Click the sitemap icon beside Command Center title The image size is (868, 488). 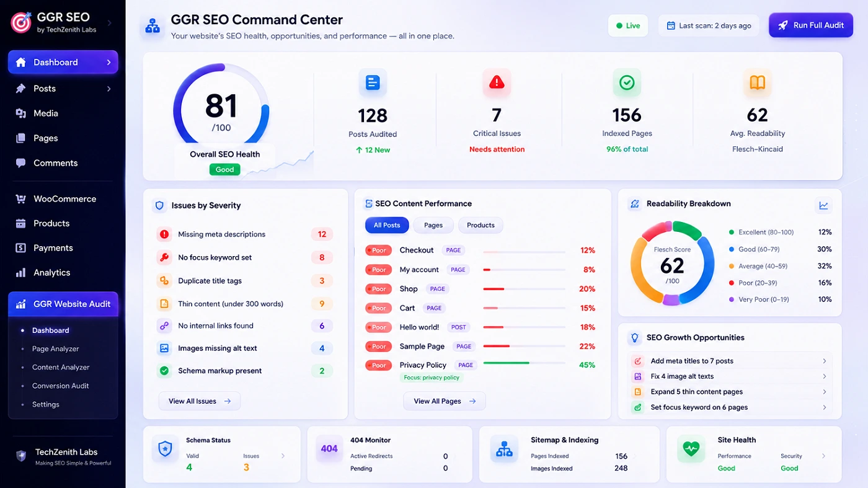[153, 27]
